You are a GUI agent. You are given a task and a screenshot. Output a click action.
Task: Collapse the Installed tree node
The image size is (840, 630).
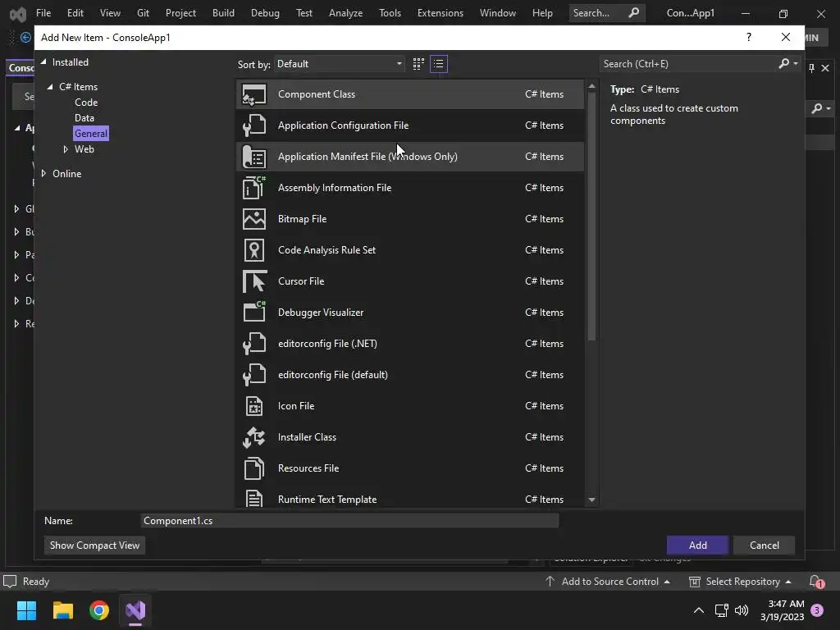click(43, 62)
